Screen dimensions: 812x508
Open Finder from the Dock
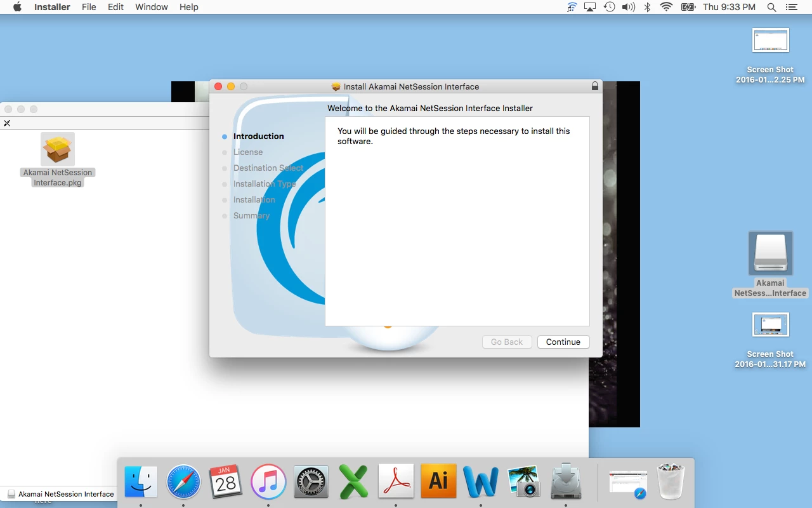141,482
